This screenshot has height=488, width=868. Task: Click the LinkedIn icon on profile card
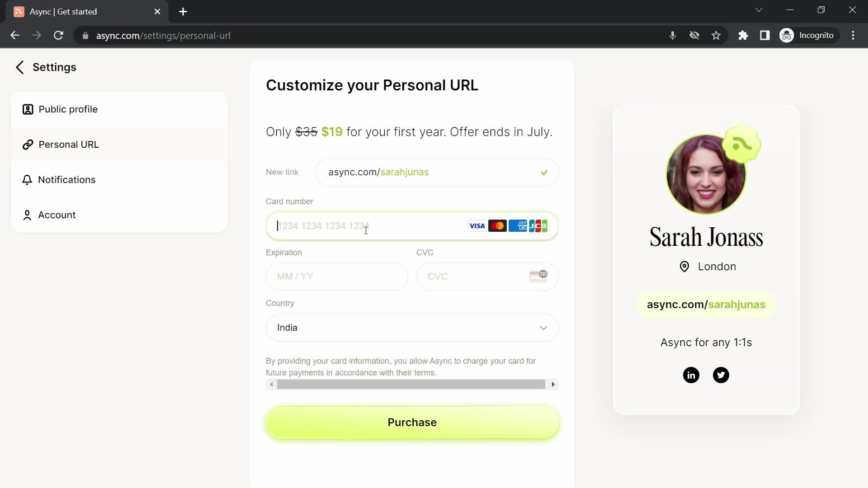(x=690, y=375)
